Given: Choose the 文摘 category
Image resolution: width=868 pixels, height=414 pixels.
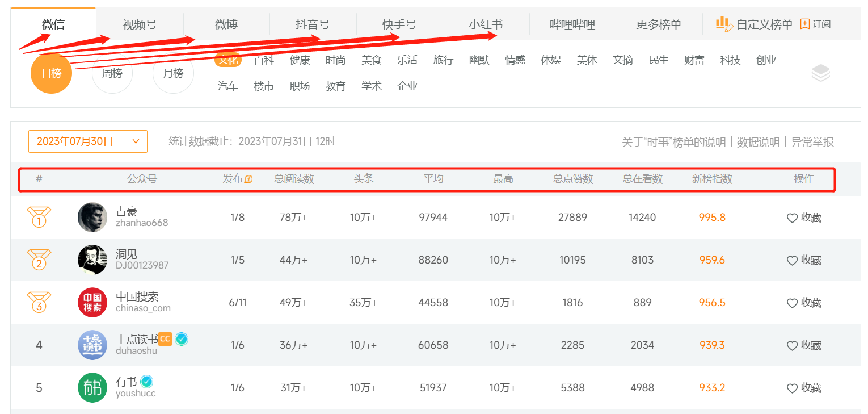Looking at the screenshot, I should pyautogui.click(x=623, y=60).
